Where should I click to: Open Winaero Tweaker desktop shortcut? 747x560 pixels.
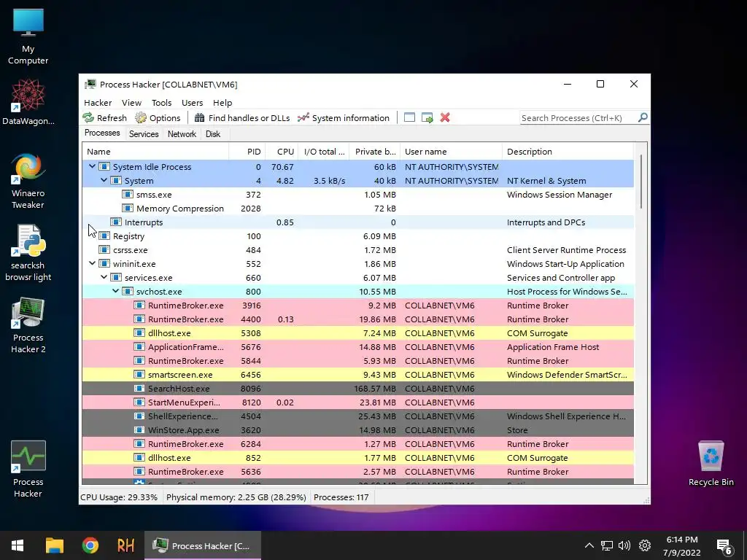point(28,181)
